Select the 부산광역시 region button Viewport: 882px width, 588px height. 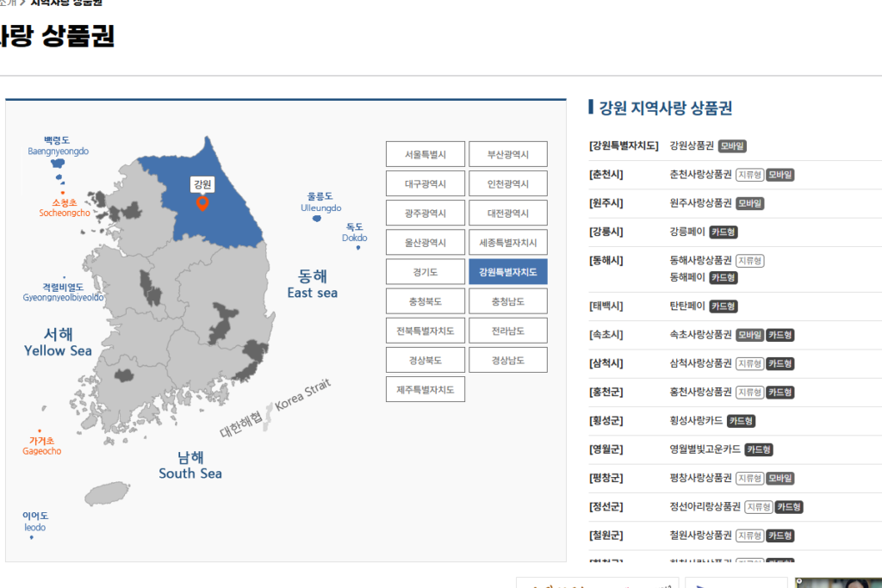click(x=508, y=154)
